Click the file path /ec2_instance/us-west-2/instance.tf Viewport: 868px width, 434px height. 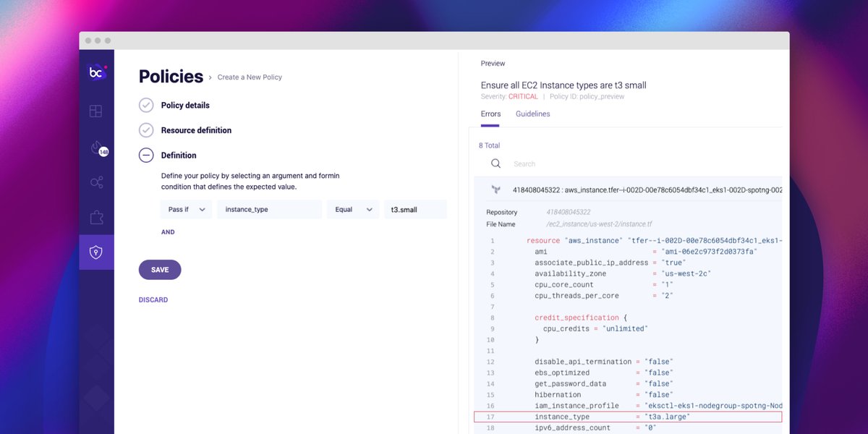[600, 224]
